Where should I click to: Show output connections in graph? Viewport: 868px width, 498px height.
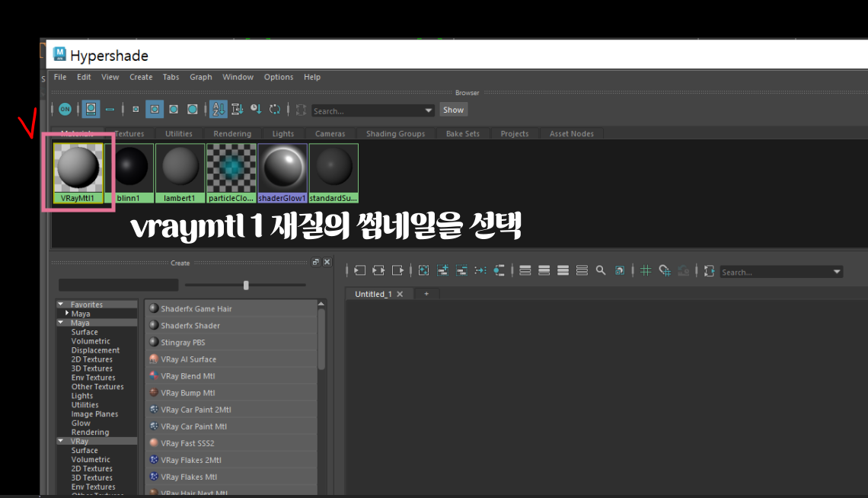(x=397, y=270)
